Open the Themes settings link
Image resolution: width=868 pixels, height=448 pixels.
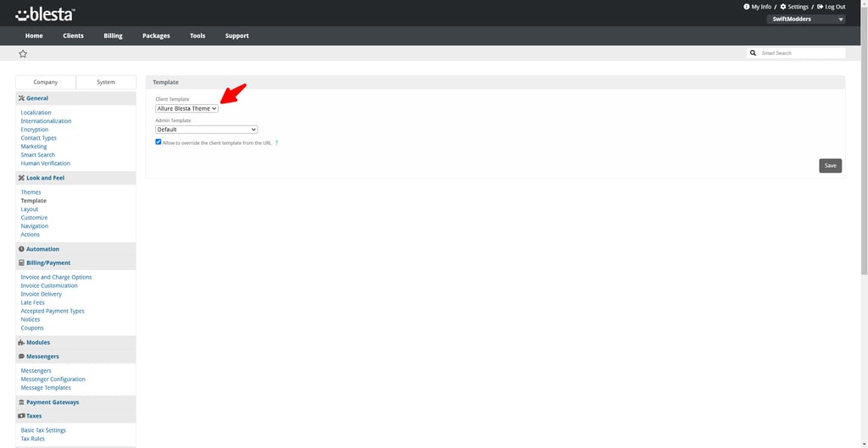click(x=31, y=192)
